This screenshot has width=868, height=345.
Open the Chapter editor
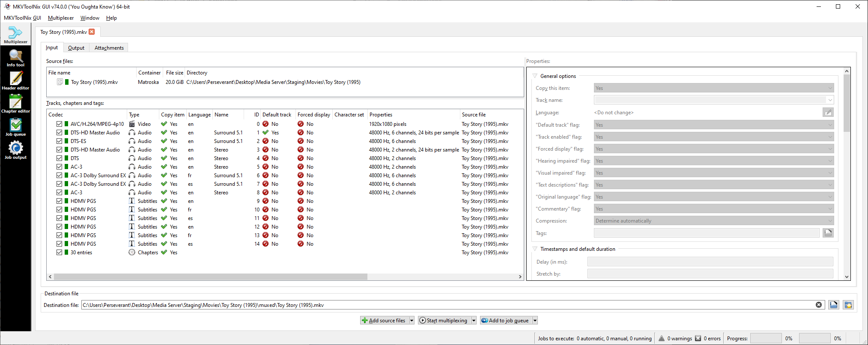click(15, 104)
